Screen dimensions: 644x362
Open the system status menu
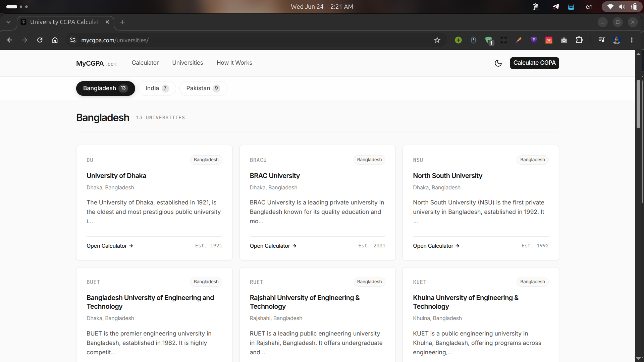(622, 7)
